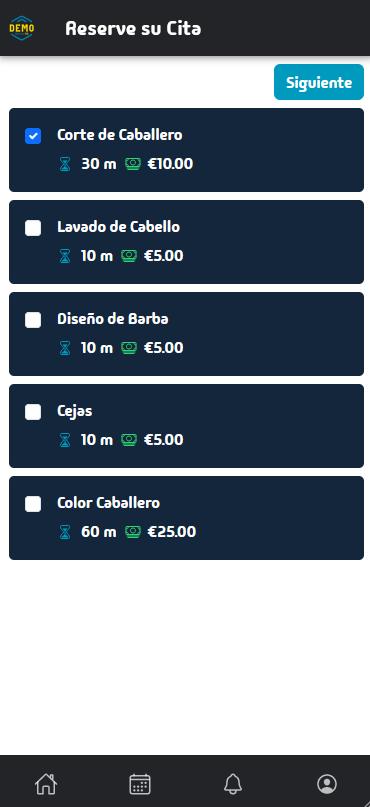
Task: Uncheck the Corte de Caballero checkbox
Action: point(33,136)
